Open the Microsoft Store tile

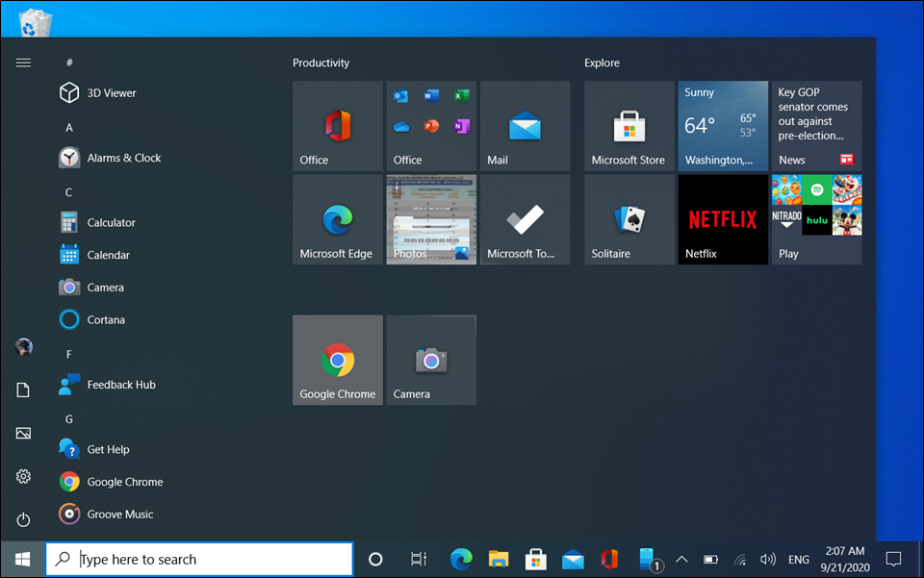pyautogui.click(x=629, y=126)
